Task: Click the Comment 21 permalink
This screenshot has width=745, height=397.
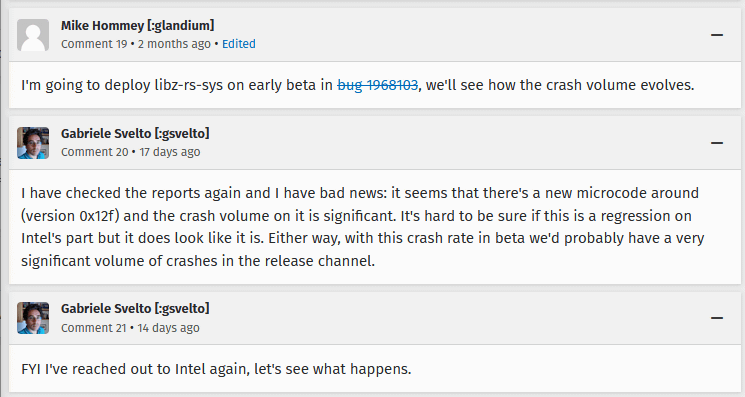Action: (94, 328)
